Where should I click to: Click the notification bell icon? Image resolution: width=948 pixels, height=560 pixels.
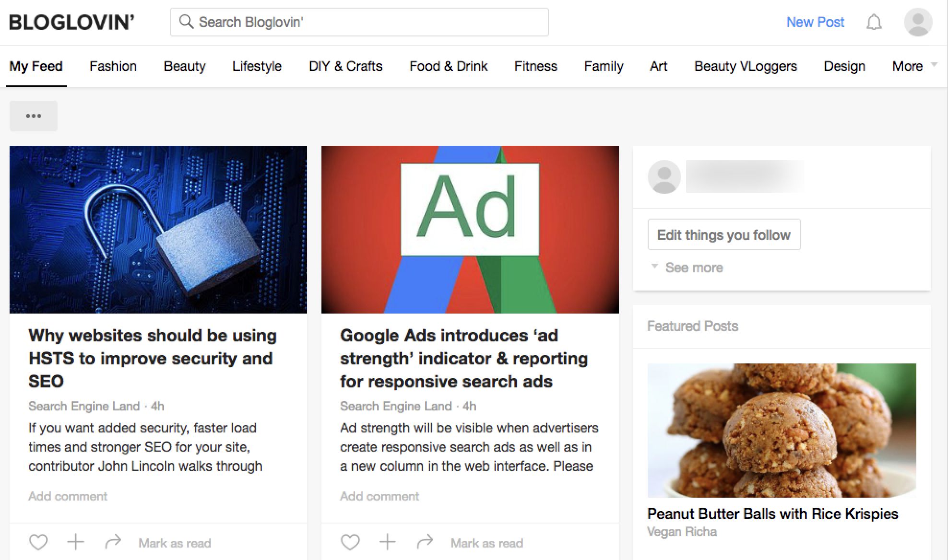pyautogui.click(x=874, y=22)
